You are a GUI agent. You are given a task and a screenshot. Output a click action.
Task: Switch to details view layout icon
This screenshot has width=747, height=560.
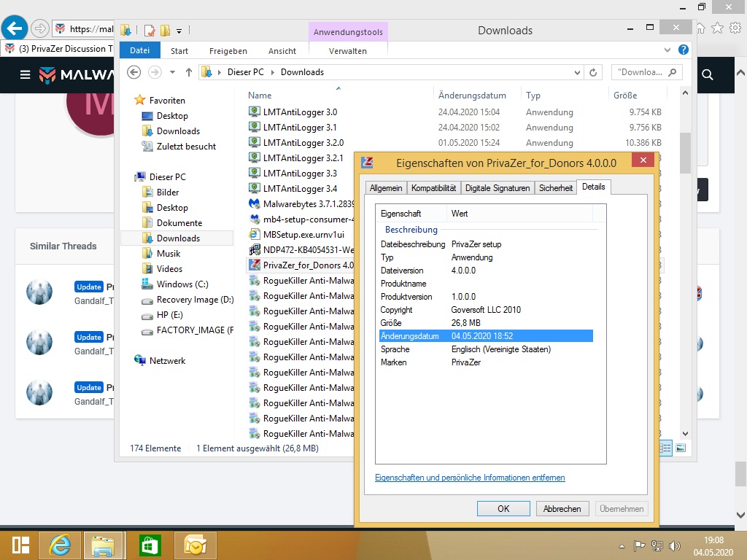pos(665,448)
